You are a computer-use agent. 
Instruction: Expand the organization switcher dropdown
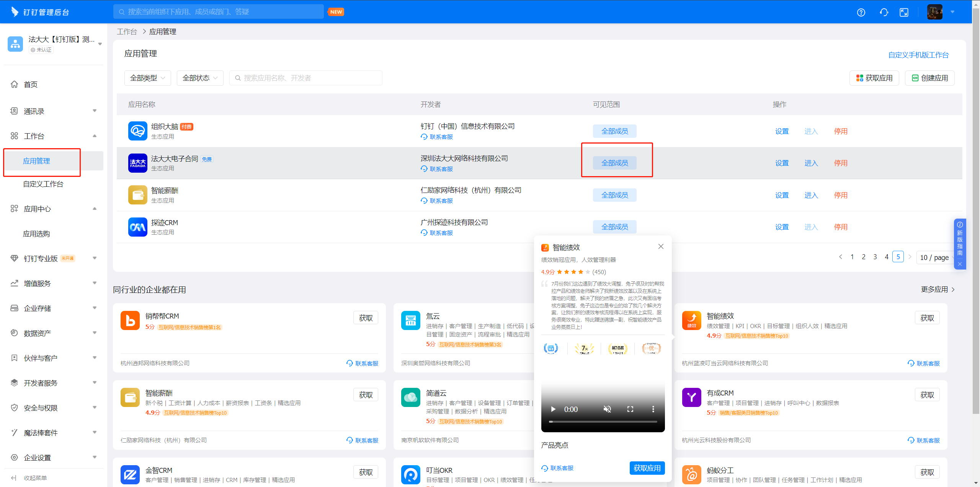[x=100, y=44]
